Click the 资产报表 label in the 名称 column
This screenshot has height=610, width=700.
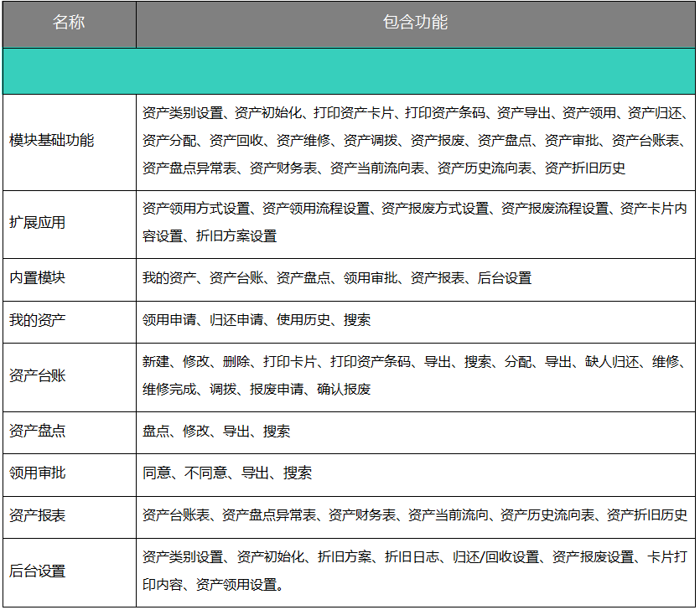37,515
